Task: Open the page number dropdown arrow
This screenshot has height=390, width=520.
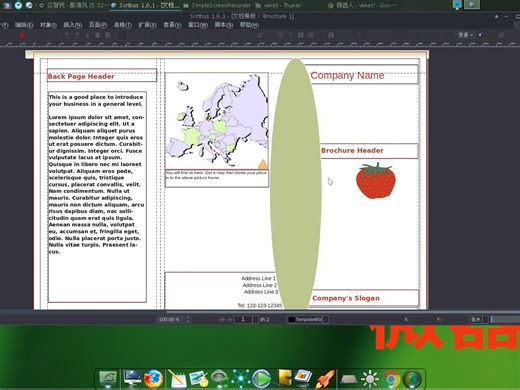Action: (255, 319)
